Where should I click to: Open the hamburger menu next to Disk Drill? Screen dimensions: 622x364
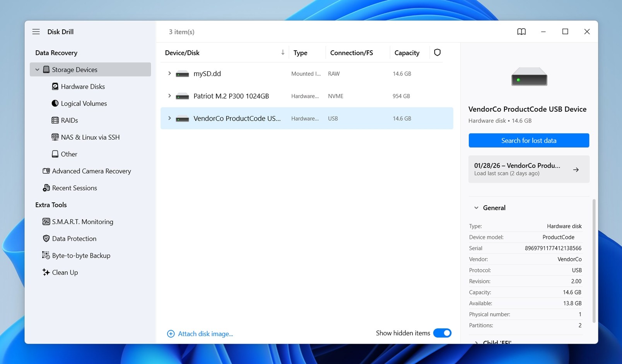coord(36,31)
